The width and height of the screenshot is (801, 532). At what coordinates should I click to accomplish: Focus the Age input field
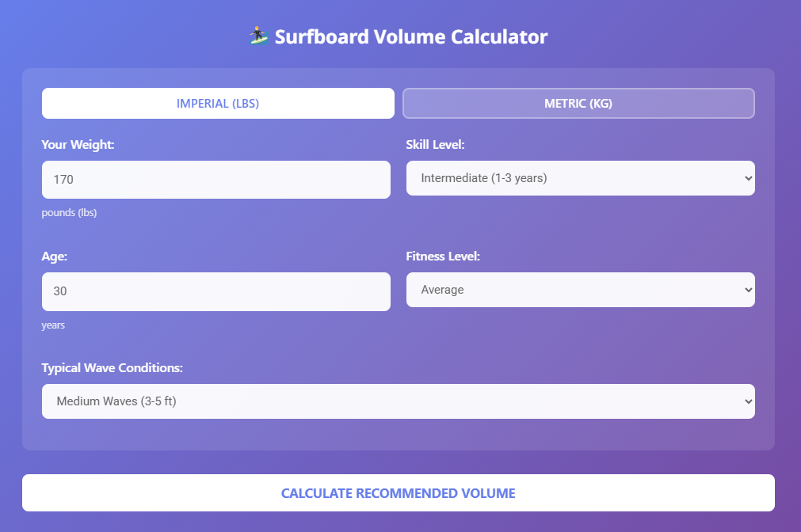pyautogui.click(x=216, y=291)
